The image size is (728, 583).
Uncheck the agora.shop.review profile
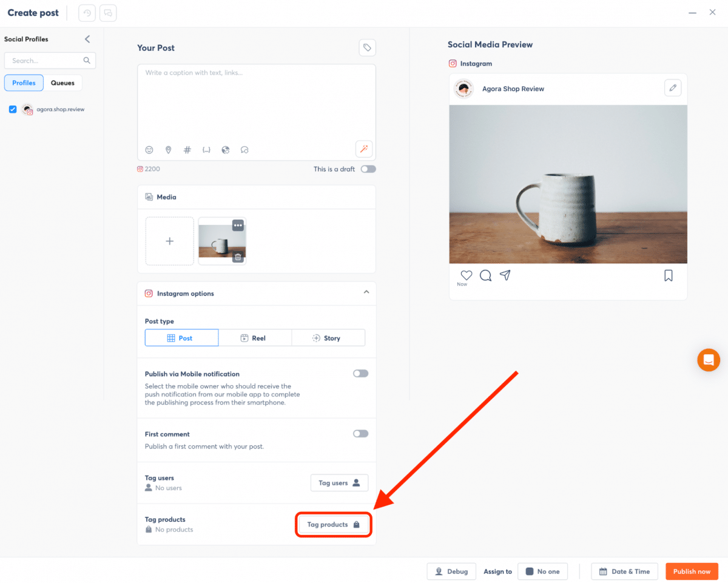point(13,109)
